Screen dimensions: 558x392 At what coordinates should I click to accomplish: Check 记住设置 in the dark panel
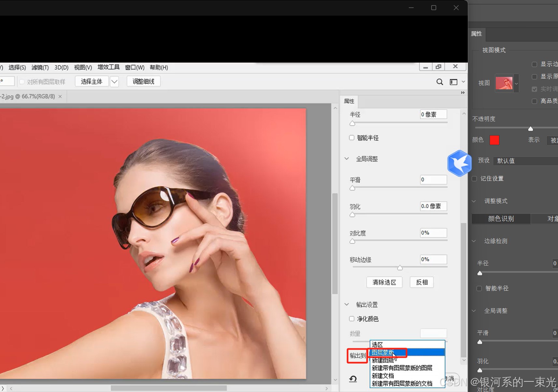[474, 179]
